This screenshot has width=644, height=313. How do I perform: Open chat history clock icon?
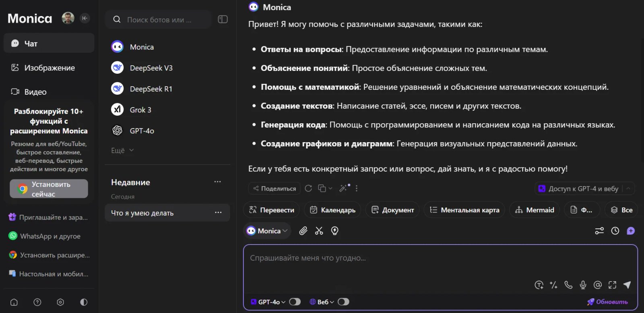click(x=615, y=230)
